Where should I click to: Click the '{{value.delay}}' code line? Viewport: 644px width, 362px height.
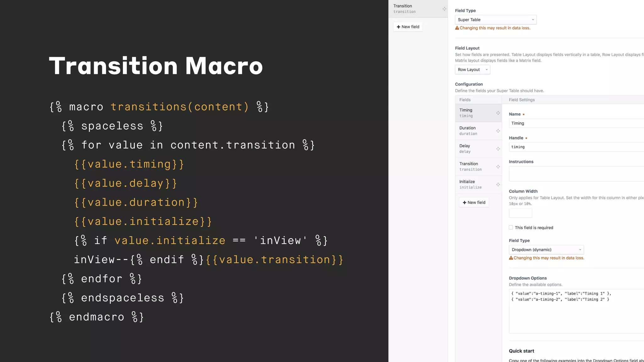(x=125, y=183)
